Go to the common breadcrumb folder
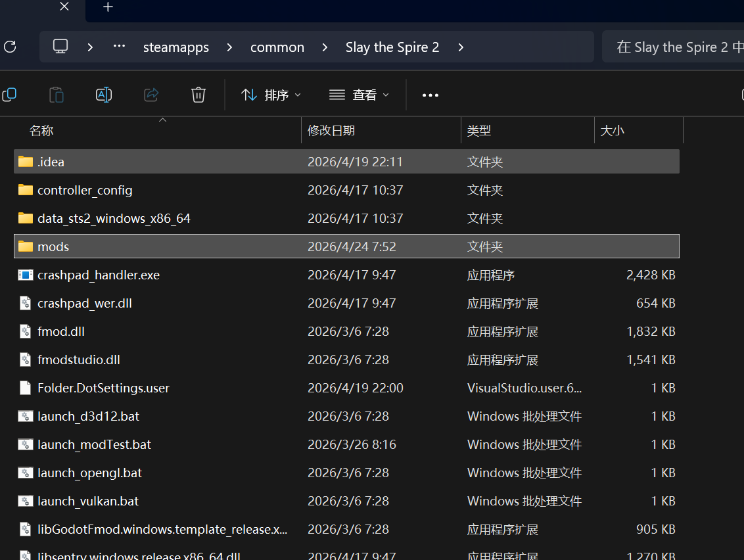Viewport: 744px width, 560px height. point(277,47)
